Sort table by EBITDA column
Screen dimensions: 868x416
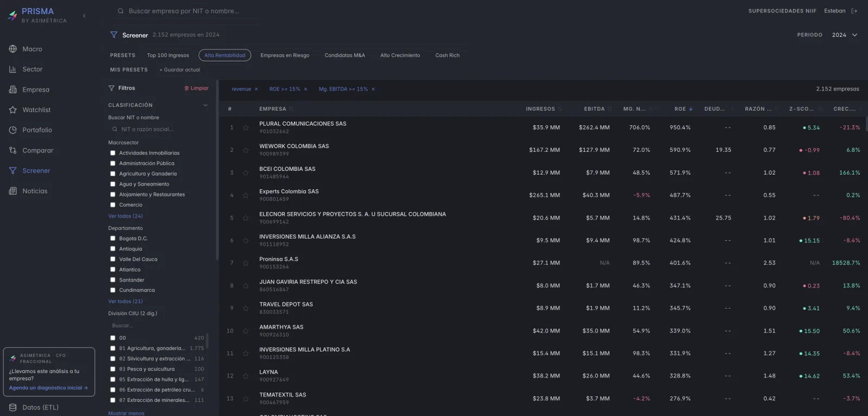597,109
